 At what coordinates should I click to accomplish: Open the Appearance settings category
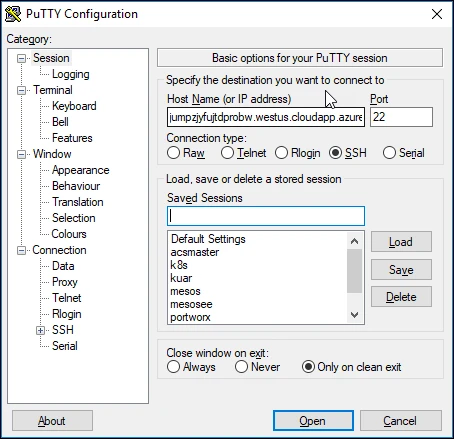[x=81, y=170]
